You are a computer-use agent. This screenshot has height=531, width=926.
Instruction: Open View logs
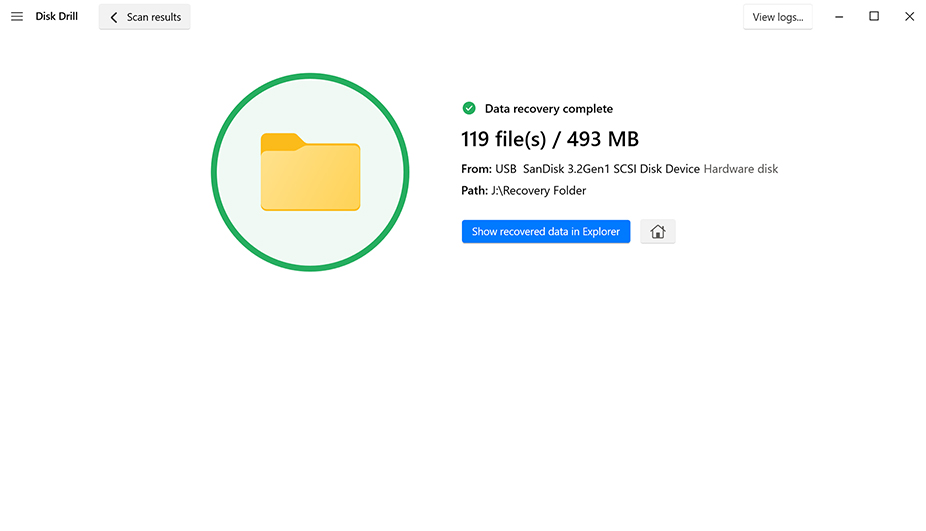point(777,17)
